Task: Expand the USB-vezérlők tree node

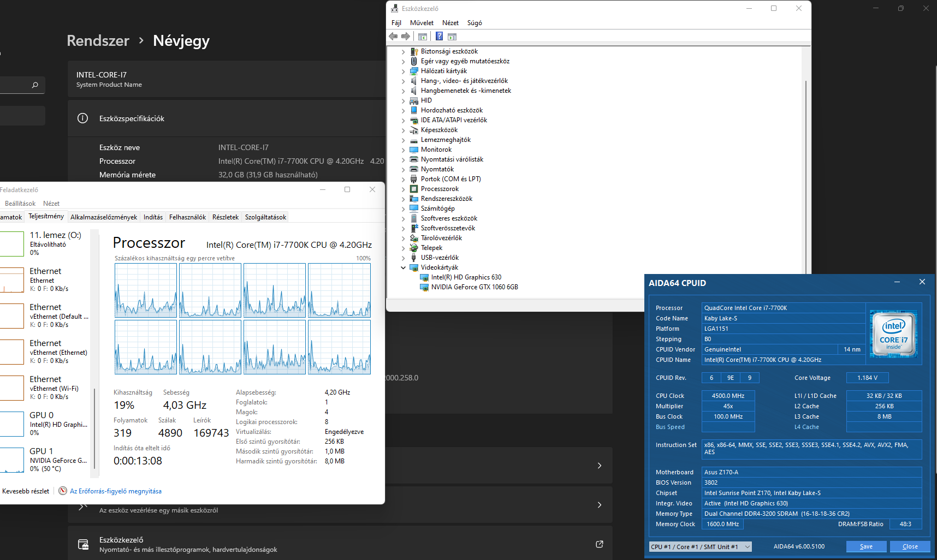Action: (404, 258)
